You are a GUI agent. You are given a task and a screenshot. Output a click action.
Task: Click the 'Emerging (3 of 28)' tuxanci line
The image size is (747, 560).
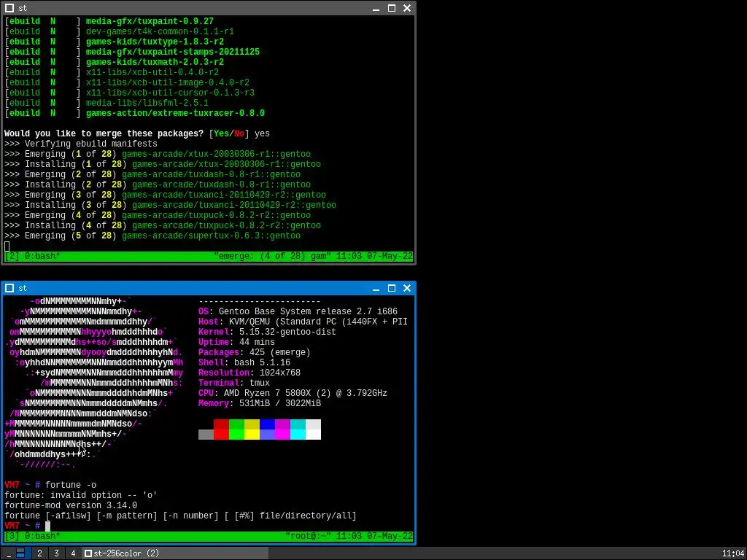165,195
